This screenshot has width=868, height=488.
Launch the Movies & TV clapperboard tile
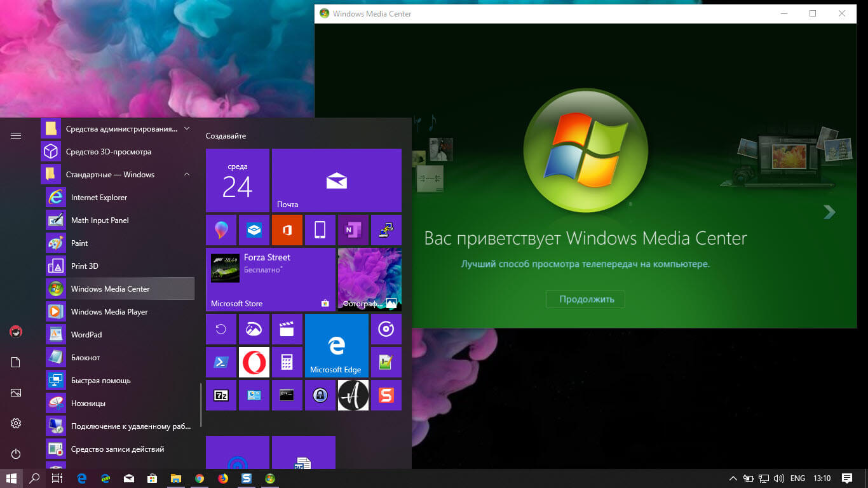click(x=287, y=329)
